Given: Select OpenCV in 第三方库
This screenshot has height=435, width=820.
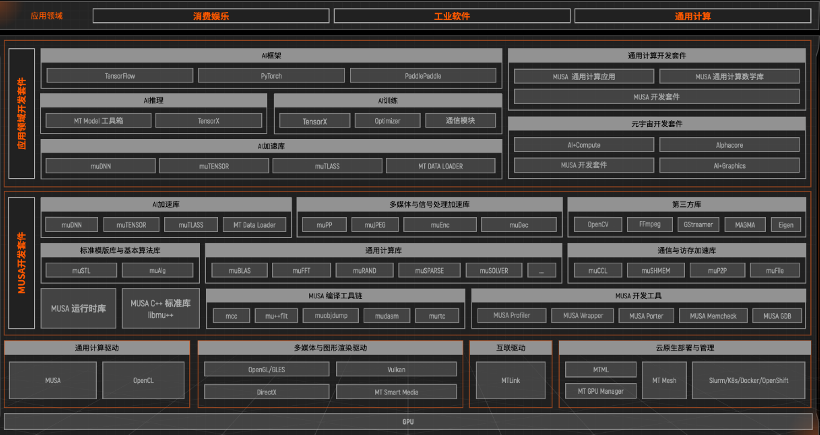Looking at the screenshot, I should (x=598, y=225).
